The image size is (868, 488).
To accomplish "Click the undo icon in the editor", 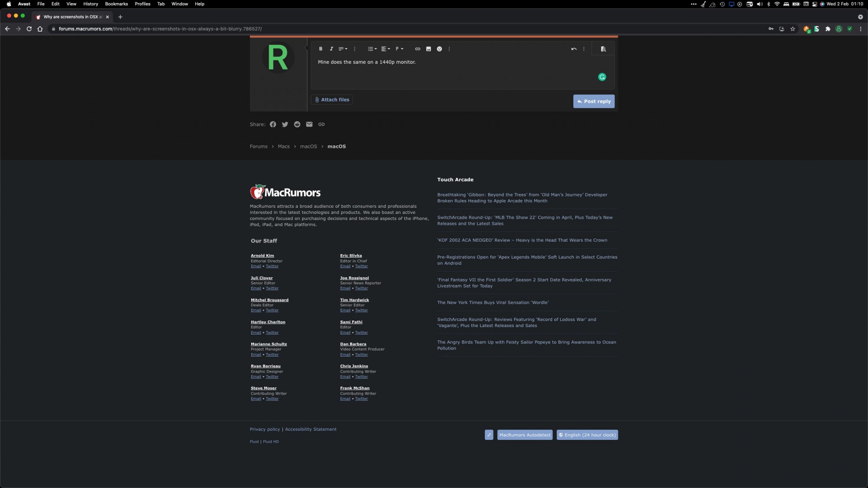I will (x=574, y=49).
